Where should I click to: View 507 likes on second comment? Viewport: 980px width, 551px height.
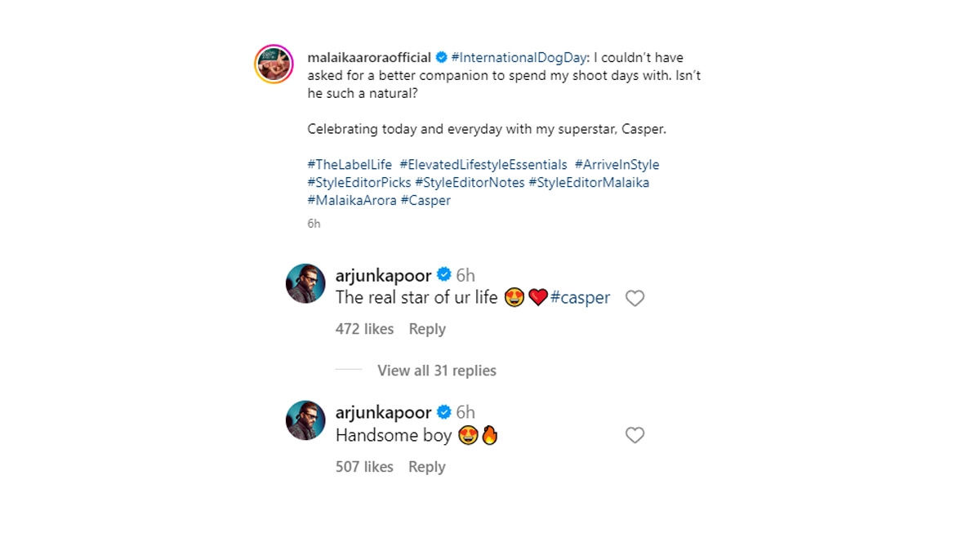(x=364, y=467)
